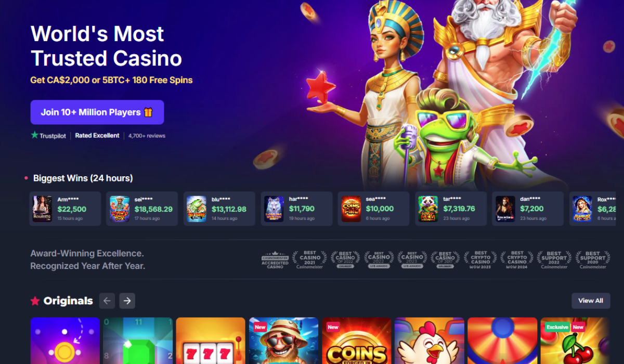This screenshot has height=364, width=624.
Task: Open the panda game icon in tar**** win
Action: click(428, 209)
